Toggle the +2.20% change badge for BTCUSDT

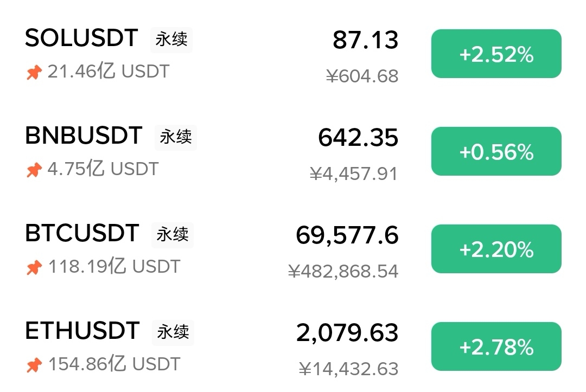(x=496, y=249)
